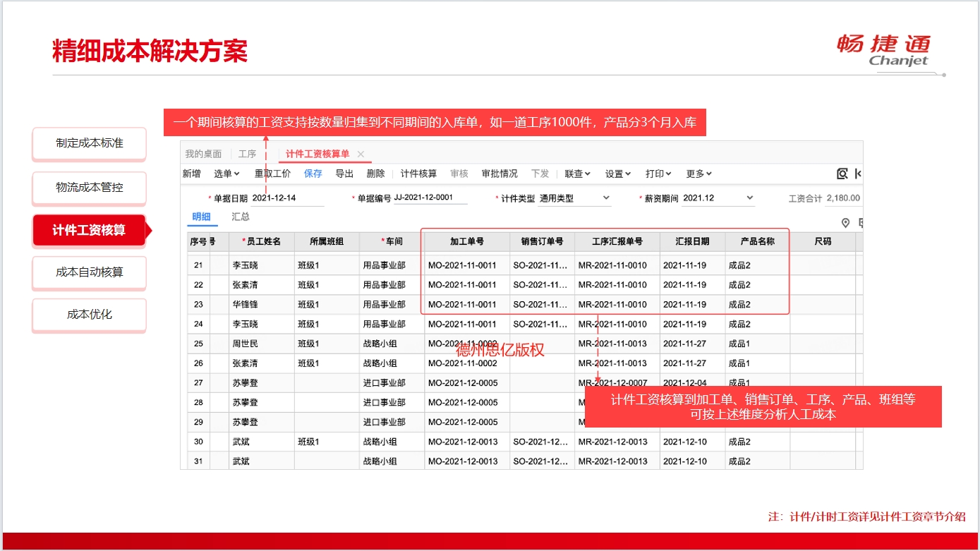This screenshot has width=980, height=551.
Task: Select 物流成本管控 in left navigation
Action: [x=89, y=188]
